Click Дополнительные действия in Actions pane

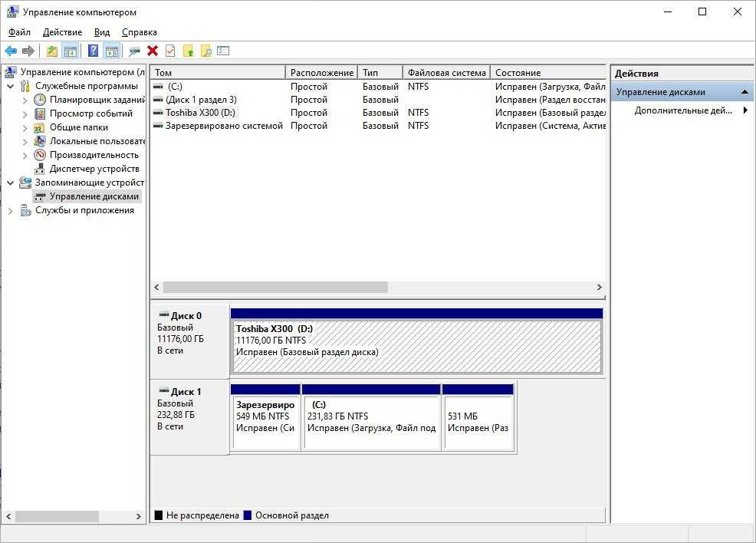tap(682, 110)
